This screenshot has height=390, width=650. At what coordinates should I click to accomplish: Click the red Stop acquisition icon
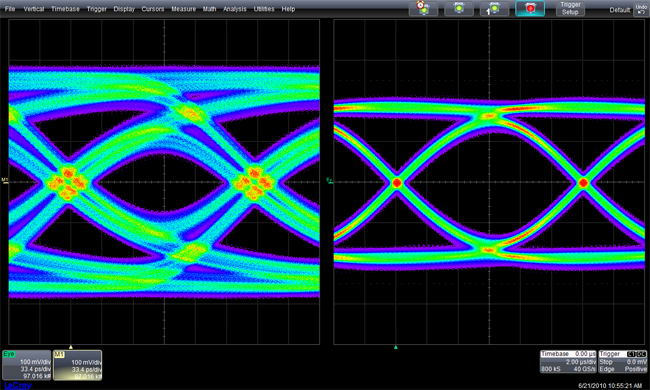coord(530,8)
